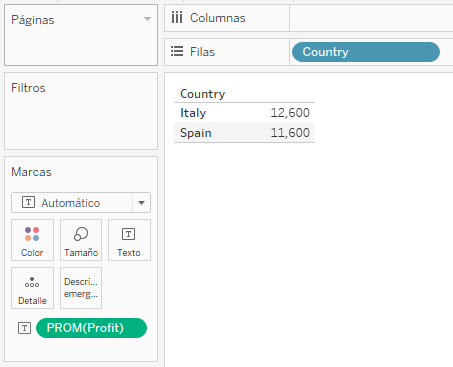The width and height of the screenshot is (453, 367).
Task: Click the text icon beside PROM(Profit)
Action: 24,328
